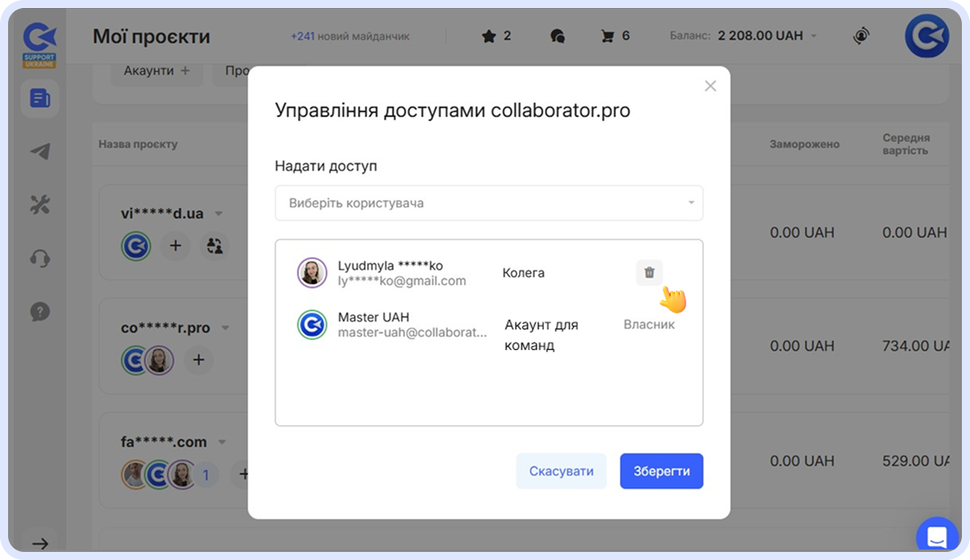The image size is (970, 560).
Task: Expand the fa*****.com project dropdown
Action: point(222,442)
